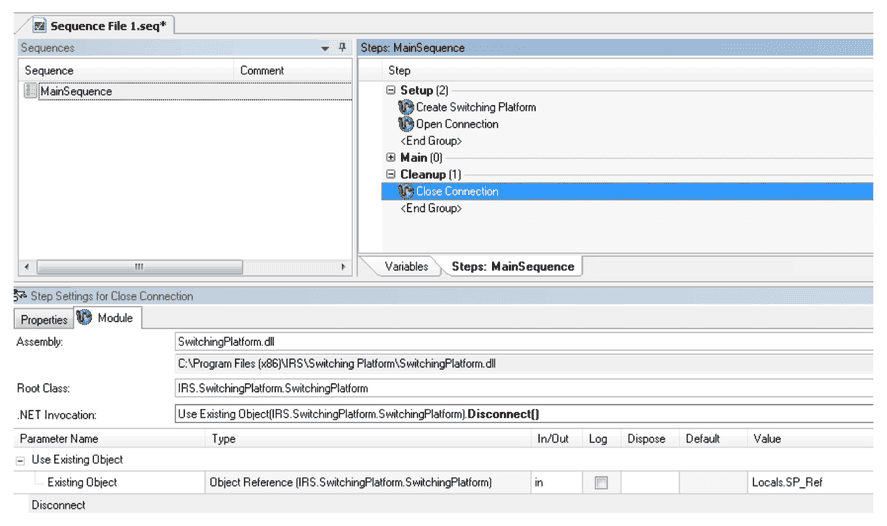
Task: Click the .NET Invocation field
Action: 524,414
